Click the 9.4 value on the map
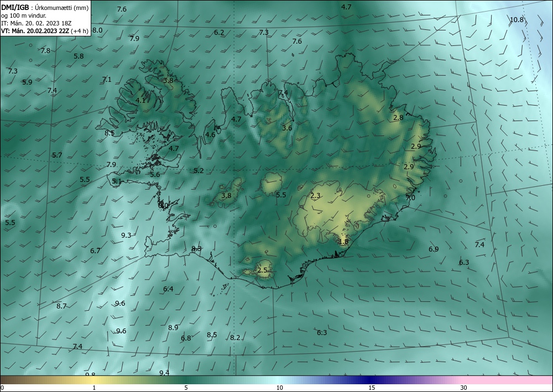Viewport: 553px width, 392px height. coord(164,373)
